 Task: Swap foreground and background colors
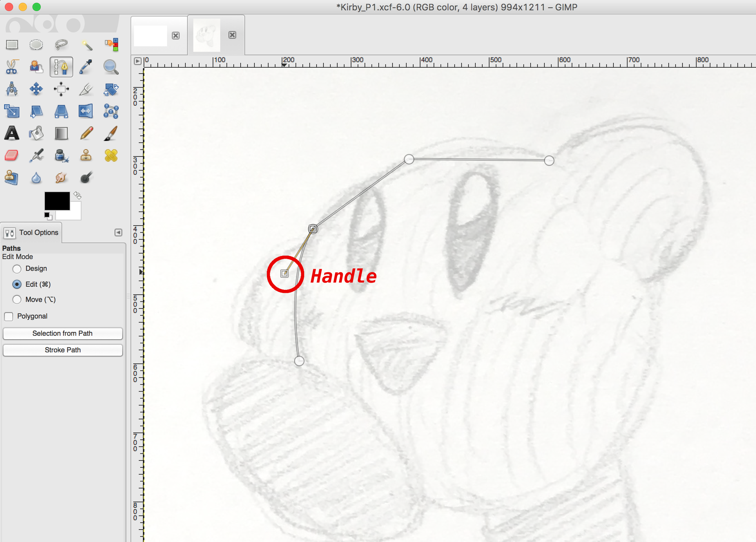click(x=77, y=196)
